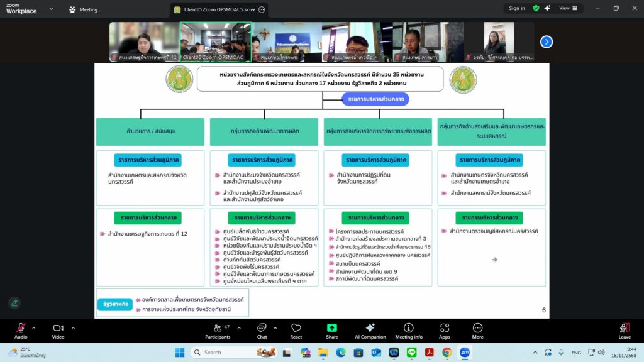Open the More options menu

[x=477, y=331]
